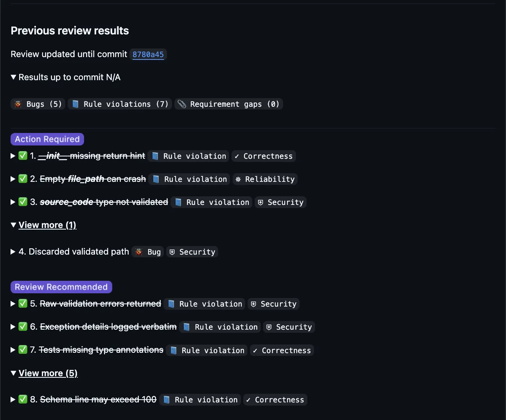
Task: Collapse the View more (5) section
Action: 14,373
